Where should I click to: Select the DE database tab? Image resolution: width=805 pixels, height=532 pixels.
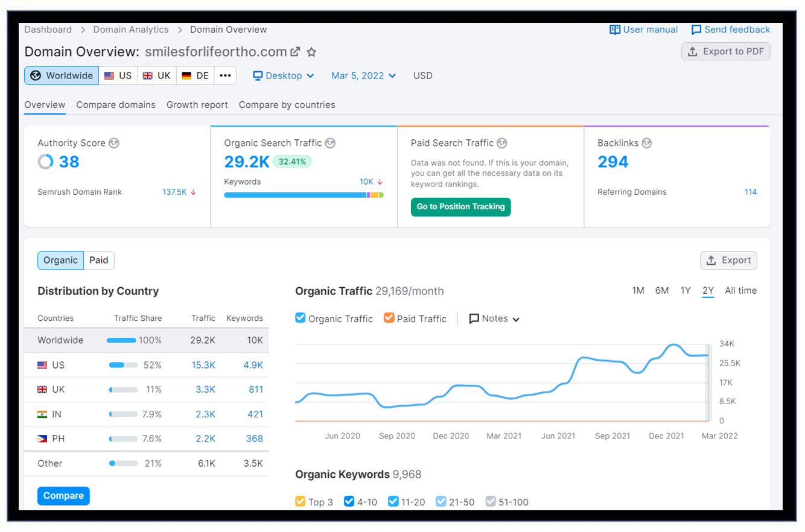point(196,75)
